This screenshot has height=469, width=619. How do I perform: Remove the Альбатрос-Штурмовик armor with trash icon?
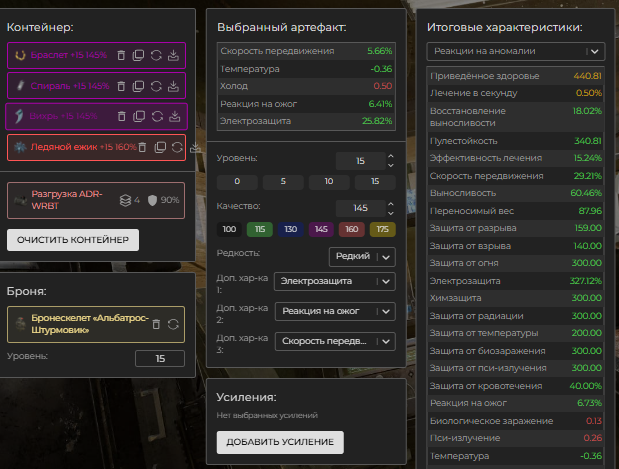click(156, 324)
